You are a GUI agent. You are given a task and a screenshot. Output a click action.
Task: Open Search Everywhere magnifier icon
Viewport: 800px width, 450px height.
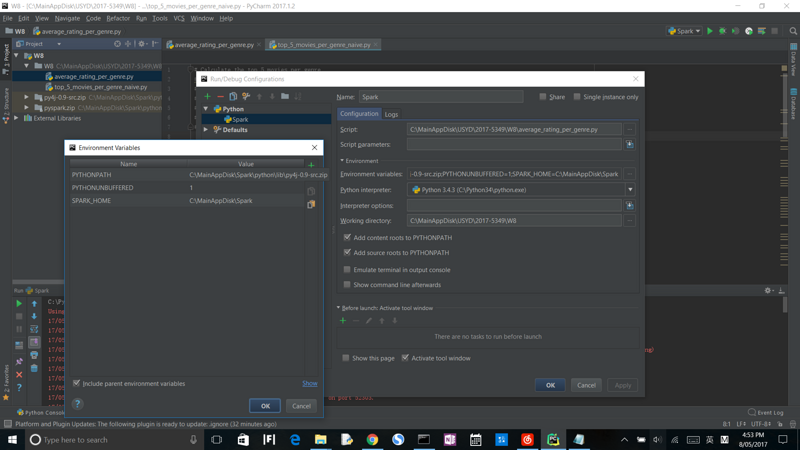coord(793,31)
